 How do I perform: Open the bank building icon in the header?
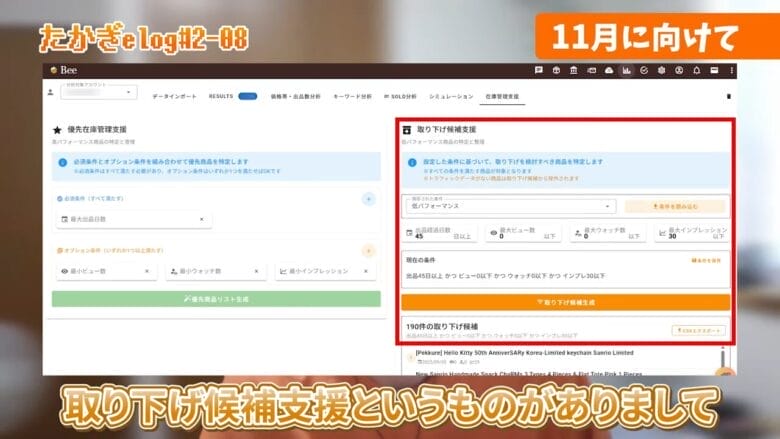coord(574,71)
